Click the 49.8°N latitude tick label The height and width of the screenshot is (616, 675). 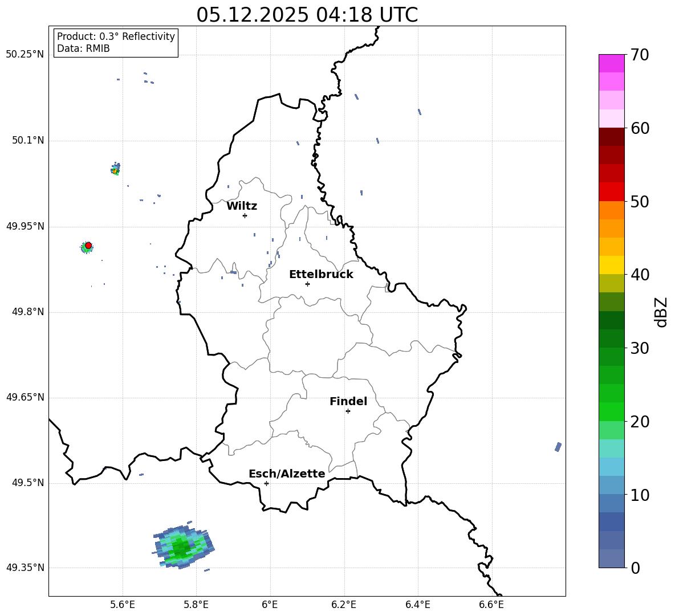tap(28, 312)
